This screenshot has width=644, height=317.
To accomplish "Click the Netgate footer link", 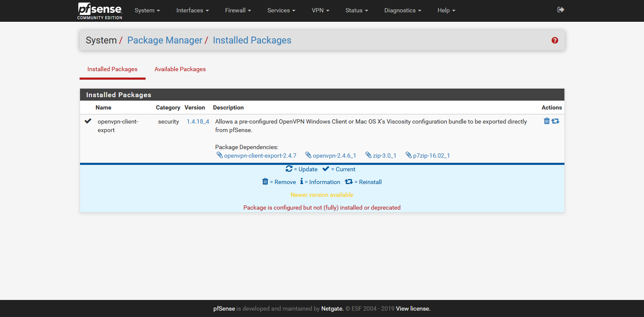I will click(332, 308).
